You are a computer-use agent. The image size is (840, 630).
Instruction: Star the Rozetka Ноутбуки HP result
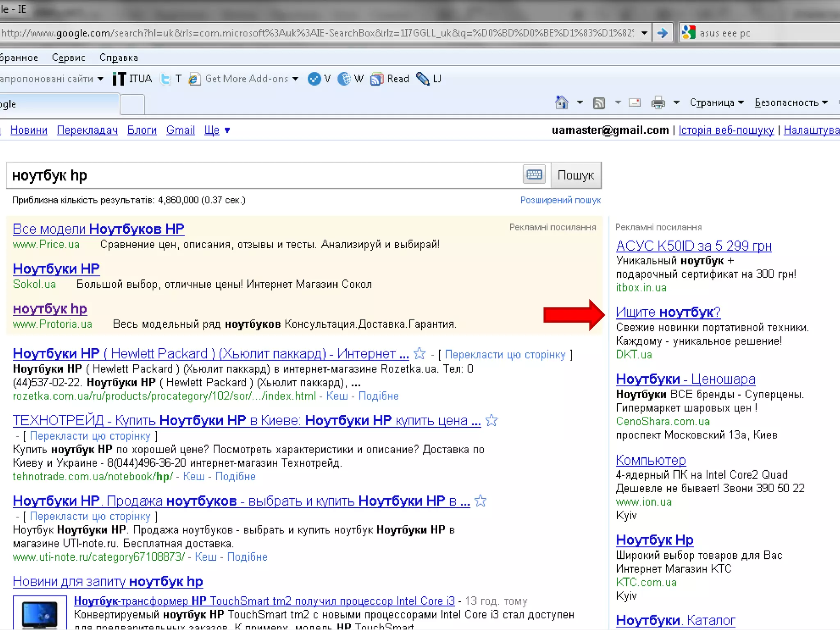pyautogui.click(x=420, y=353)
